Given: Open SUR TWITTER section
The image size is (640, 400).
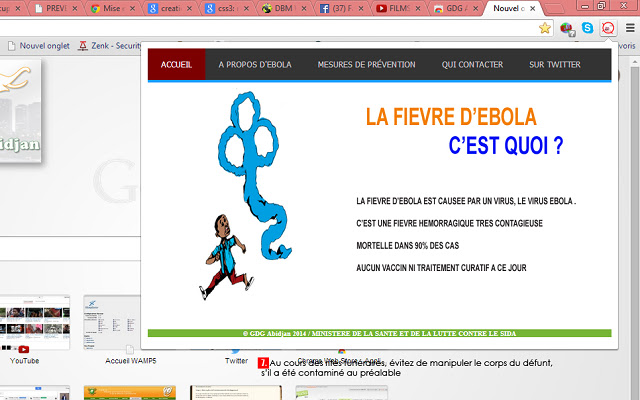Looking at the screenshot, I should (x=555, y=64).
